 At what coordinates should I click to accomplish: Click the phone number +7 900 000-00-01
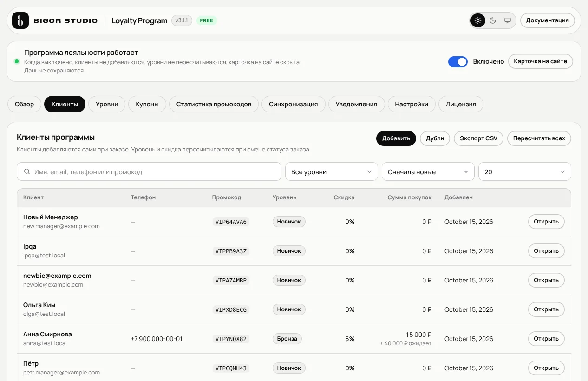coord(157,339)
